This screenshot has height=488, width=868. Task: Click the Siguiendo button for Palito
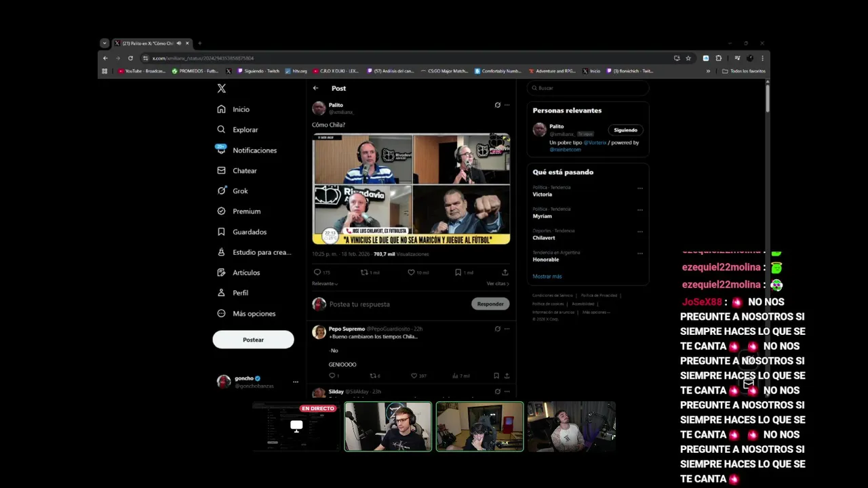pos(625,130)
